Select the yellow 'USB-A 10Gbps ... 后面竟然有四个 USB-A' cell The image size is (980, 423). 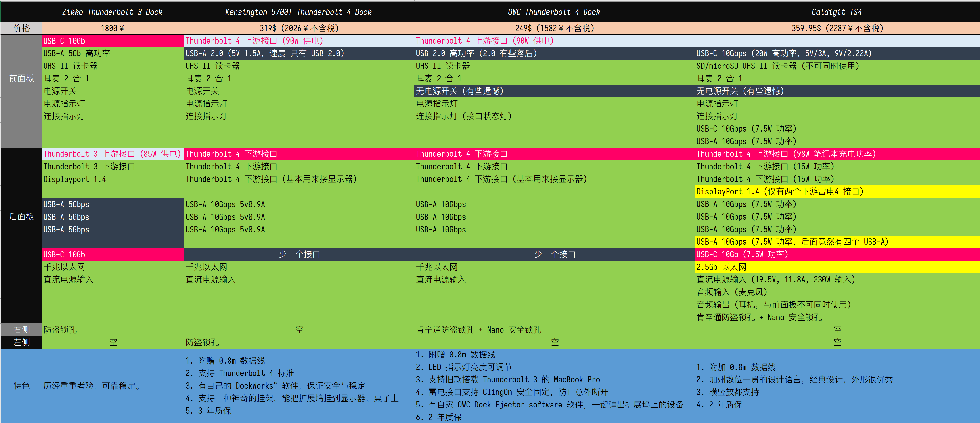click(837, 242)
